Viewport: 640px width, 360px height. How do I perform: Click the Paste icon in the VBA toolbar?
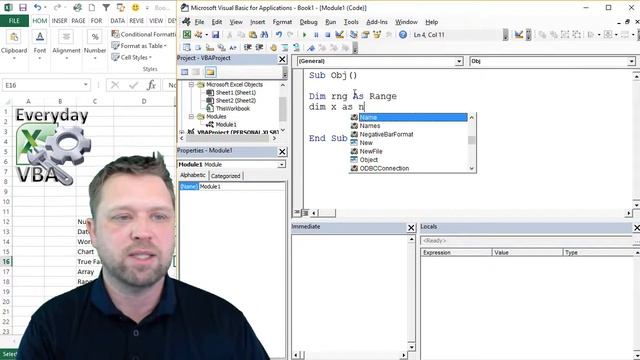(x=253, y=35)
